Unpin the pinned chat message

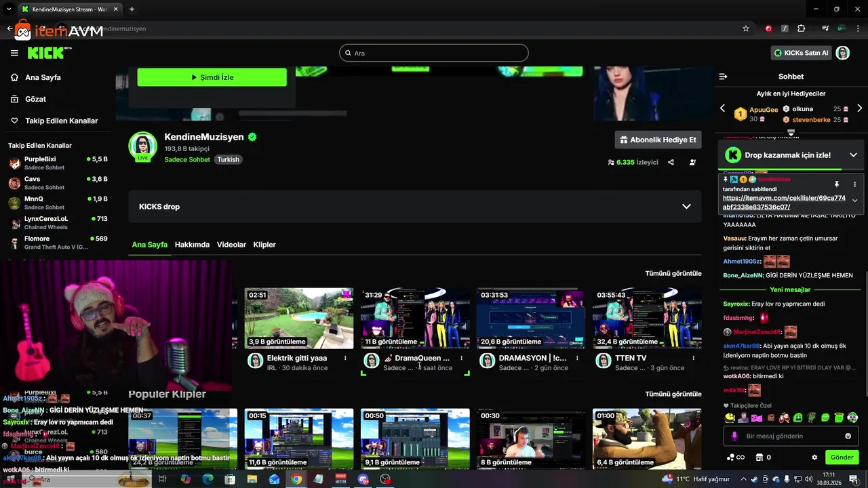837,184
